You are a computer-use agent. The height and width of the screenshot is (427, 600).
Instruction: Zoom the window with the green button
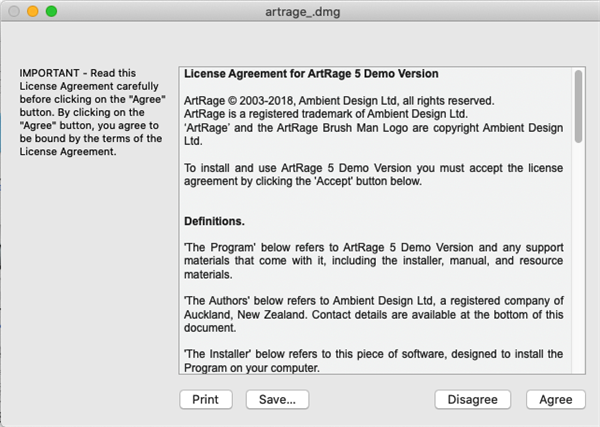pos(52,11)
